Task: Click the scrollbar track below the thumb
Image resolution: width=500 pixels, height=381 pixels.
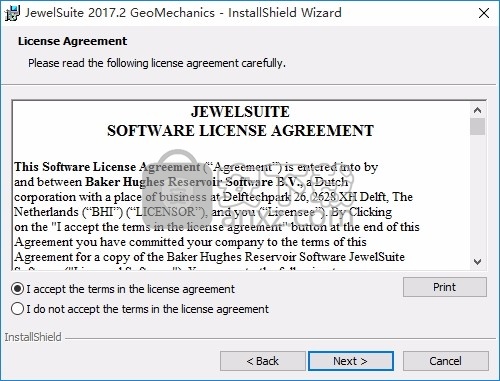Action: [477, 195]
